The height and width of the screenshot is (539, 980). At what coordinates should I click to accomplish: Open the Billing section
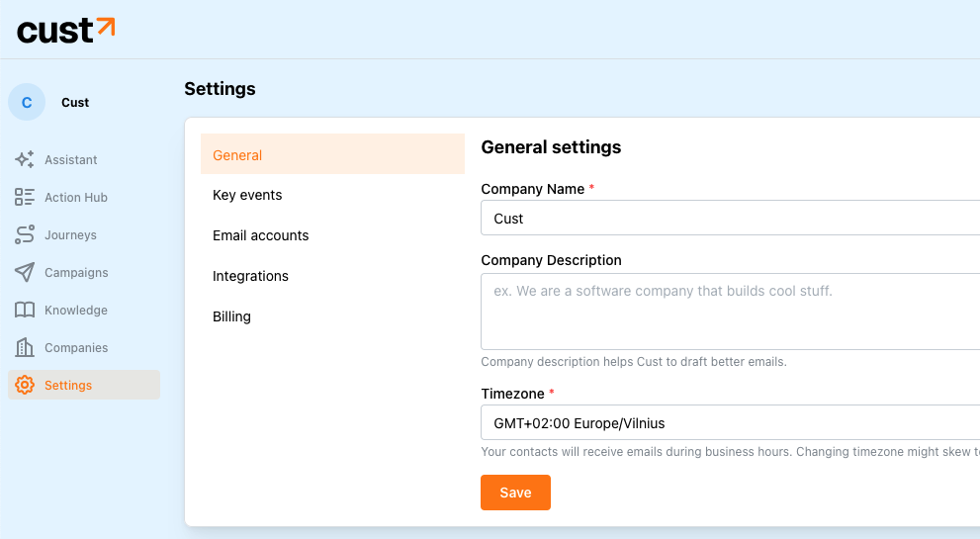[x=231, y=316]
